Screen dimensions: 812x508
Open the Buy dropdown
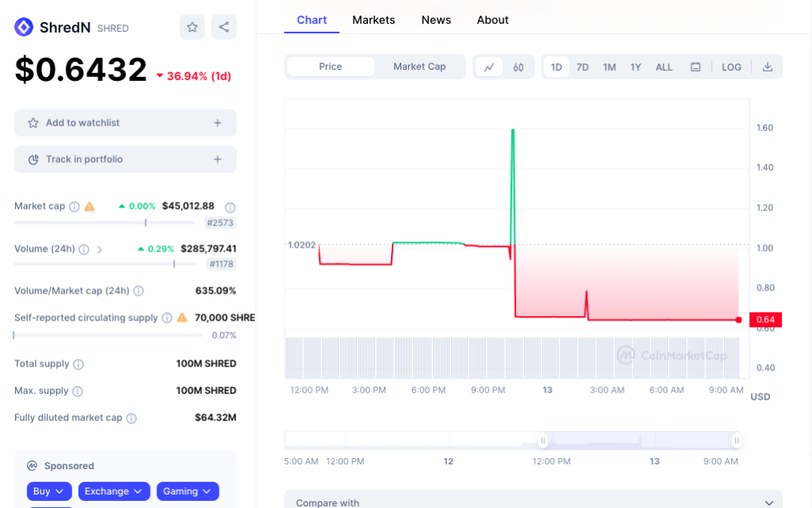(48, 491)
